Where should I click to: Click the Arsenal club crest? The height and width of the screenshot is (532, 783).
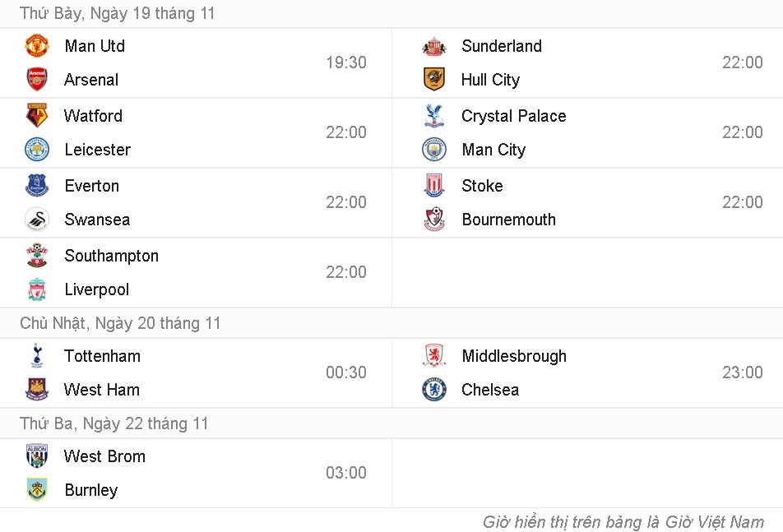37,80
